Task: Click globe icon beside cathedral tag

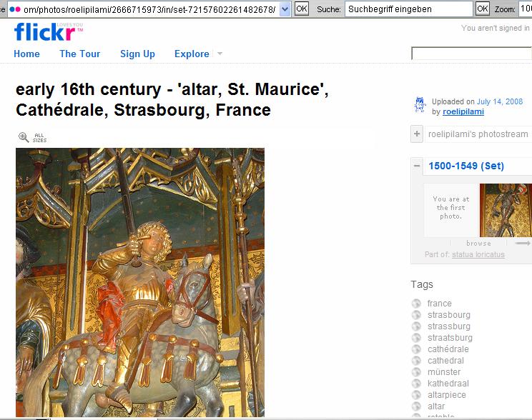Action: (x=416, y=361)
